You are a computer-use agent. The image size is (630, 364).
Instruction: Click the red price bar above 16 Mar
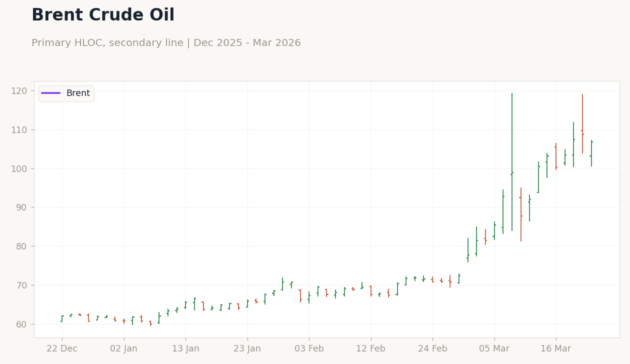(556, 156)
